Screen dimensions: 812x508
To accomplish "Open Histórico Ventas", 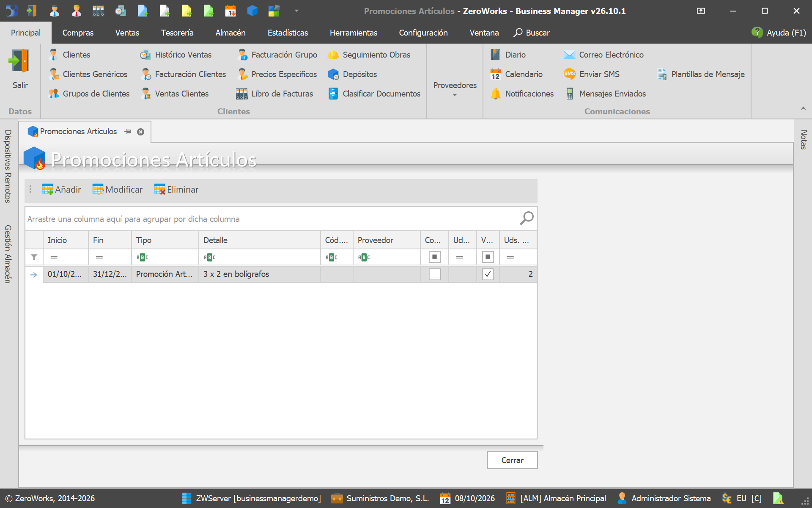I will [176, 55].
